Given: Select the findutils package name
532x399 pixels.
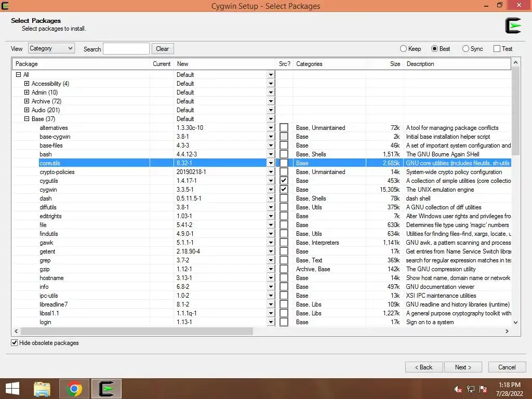Looking at the screenshot, I should [x=48, y=233].
